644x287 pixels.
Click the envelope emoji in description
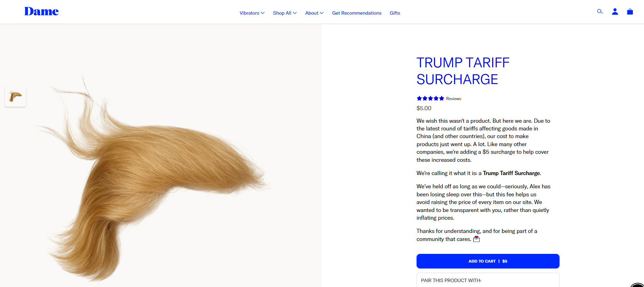(x=477, y=239)
